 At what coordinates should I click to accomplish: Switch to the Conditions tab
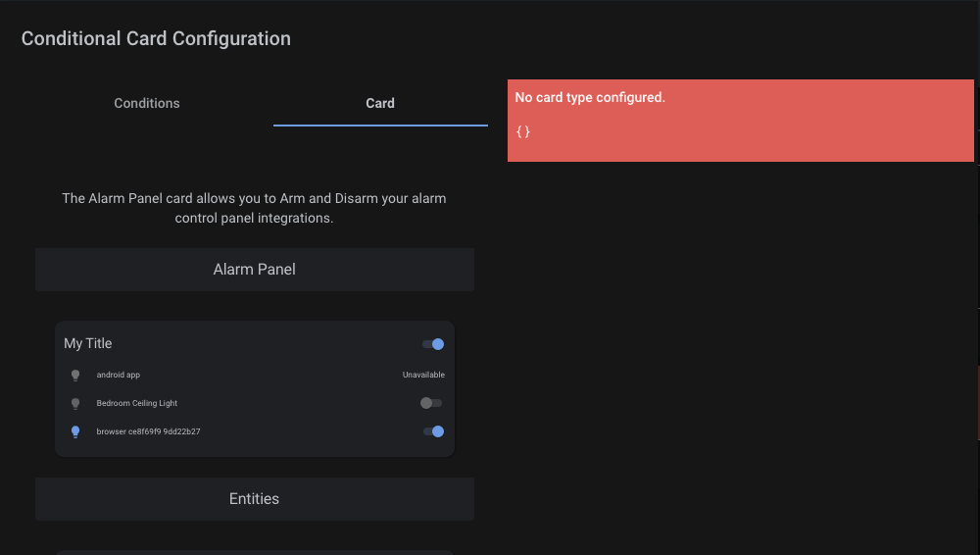pyautogui.click(x=147, y=103)
